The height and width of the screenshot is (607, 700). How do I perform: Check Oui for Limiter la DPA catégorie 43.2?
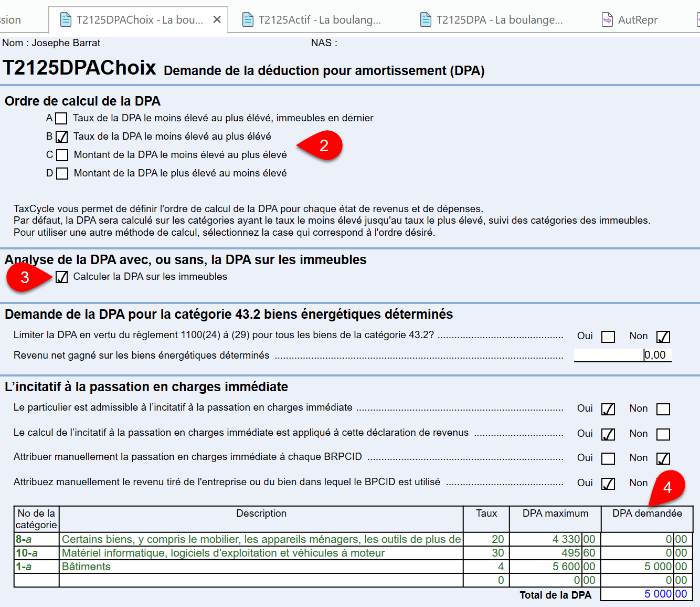pos(608,337)
